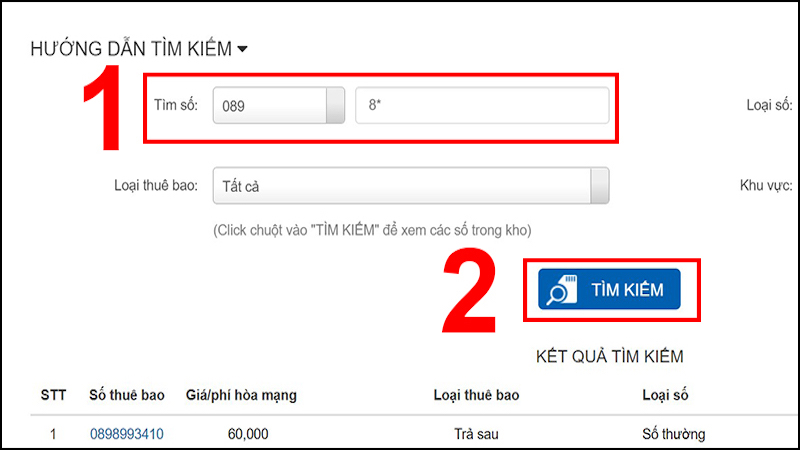
Task: Open phone number link 0898993410
Action: (x=127, y=434)
